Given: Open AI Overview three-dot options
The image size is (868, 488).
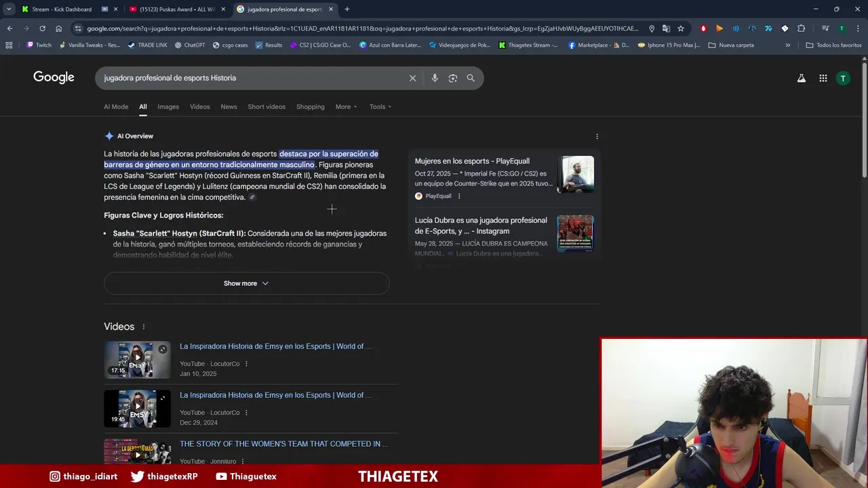Looking at the screenshot, I should (597, 136).
